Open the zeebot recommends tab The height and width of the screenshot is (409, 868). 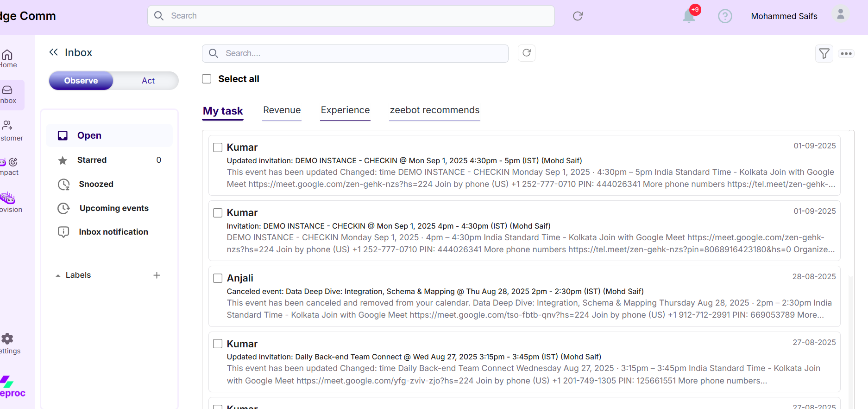pyautogui.click(x=434, y=110)
